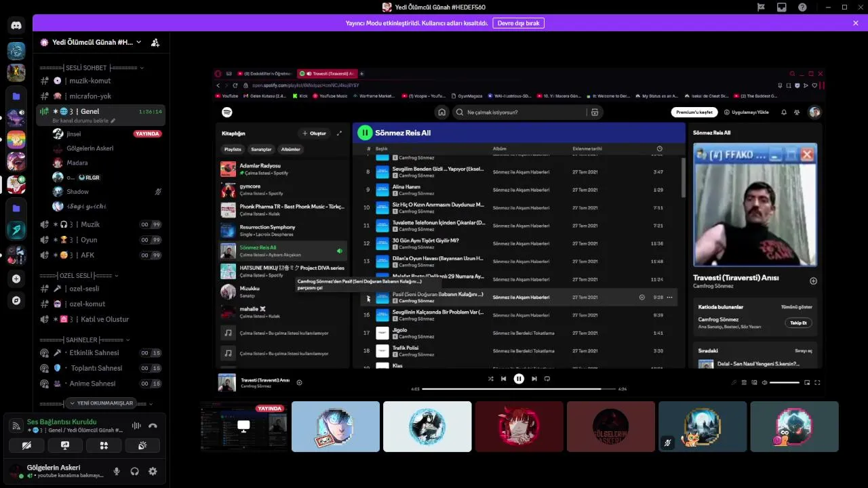Open noise suppression waveform icon
This screenshot has height=488, width=868.
136,426
